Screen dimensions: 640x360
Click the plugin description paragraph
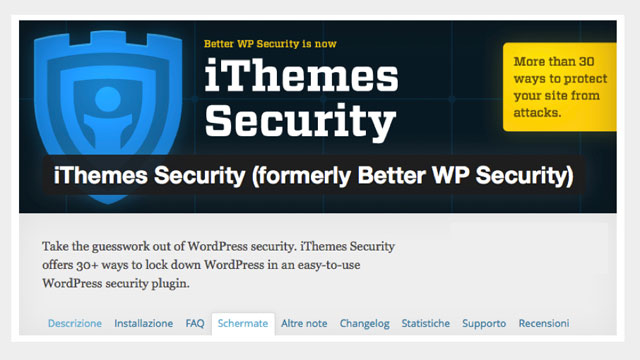[218, 265]
